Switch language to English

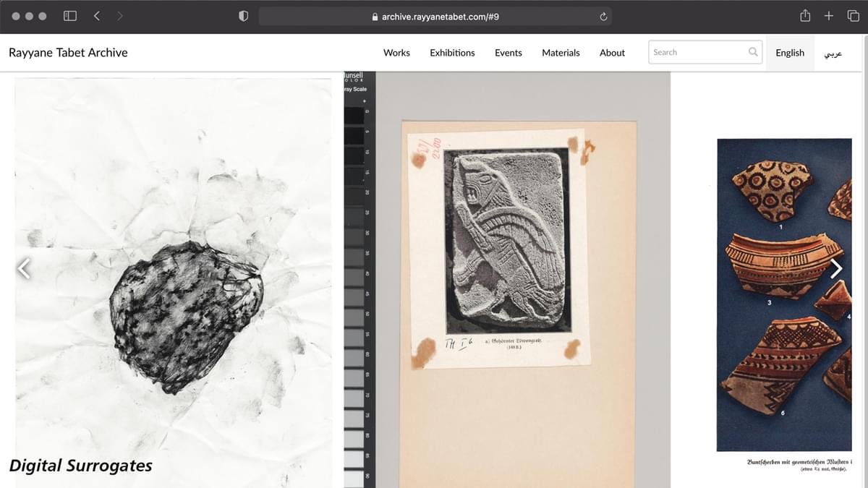pyautogui.click(x=790, y=53)
